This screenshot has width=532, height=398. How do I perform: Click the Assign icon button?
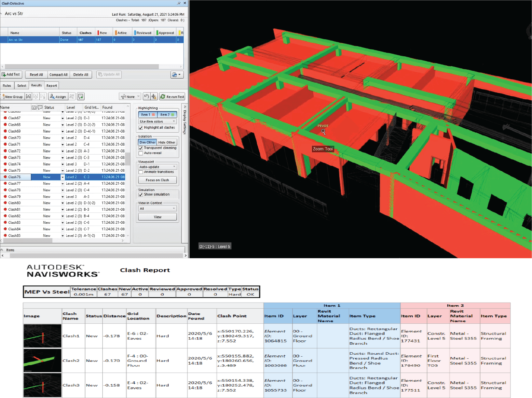tap(58, 96)
